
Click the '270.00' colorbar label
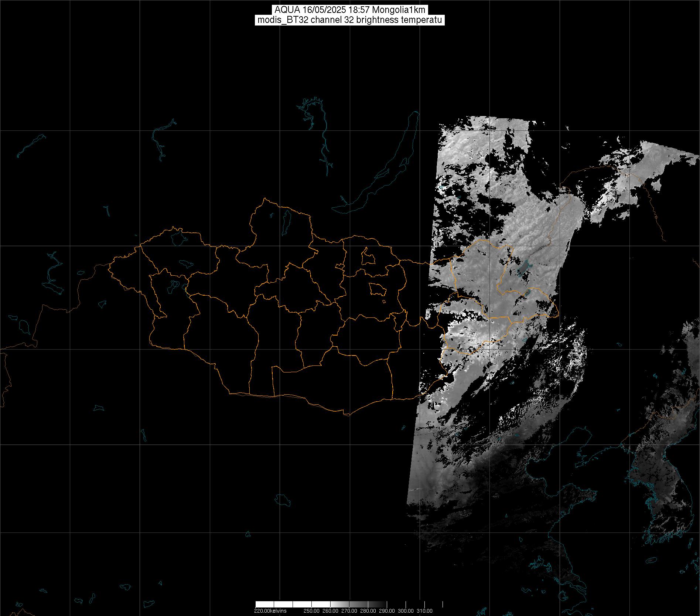(349, 611)
